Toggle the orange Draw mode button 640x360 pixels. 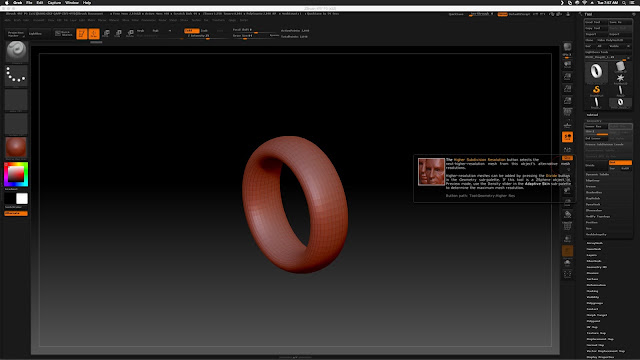94,33
